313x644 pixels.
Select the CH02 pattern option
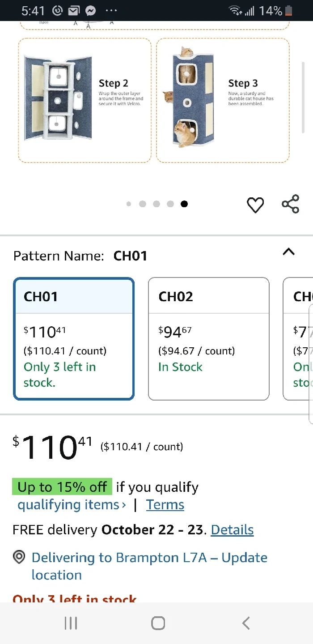(208, 338)
